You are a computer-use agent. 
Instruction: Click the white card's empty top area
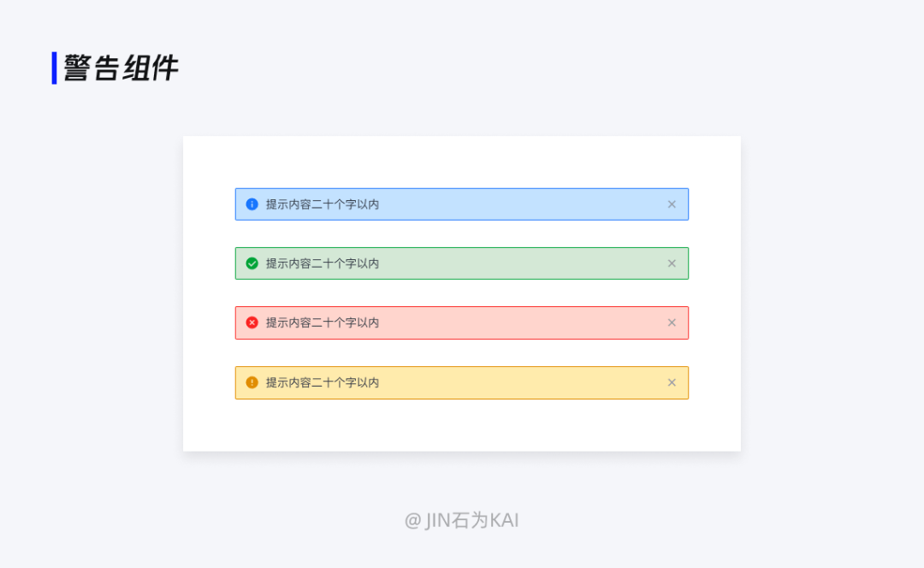coord(462,162)
